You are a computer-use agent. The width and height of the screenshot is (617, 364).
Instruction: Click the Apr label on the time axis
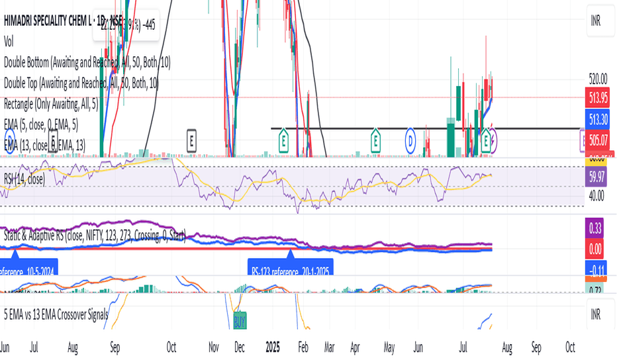pyautogui.click(x=355, y=347)
